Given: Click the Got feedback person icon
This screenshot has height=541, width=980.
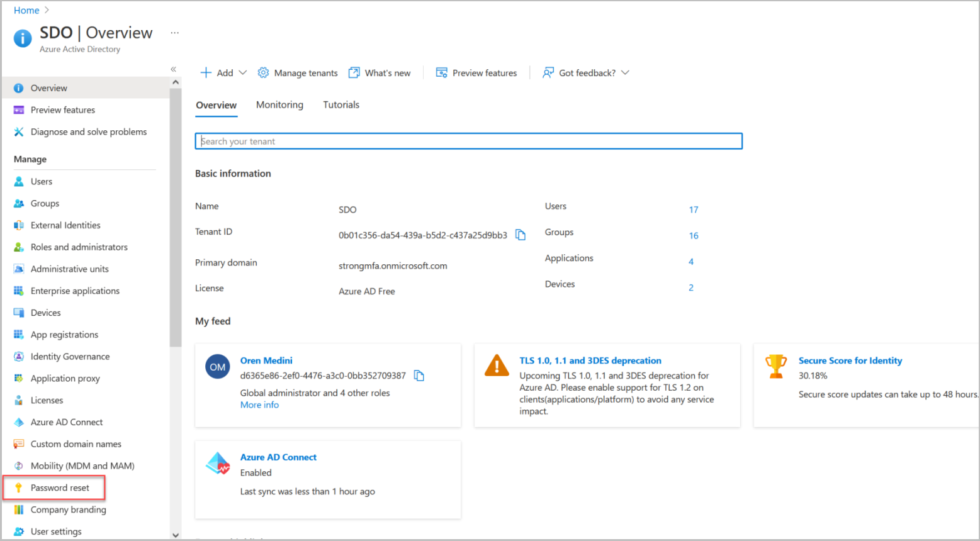Looking at the screenshot, I should coord(548,73).
